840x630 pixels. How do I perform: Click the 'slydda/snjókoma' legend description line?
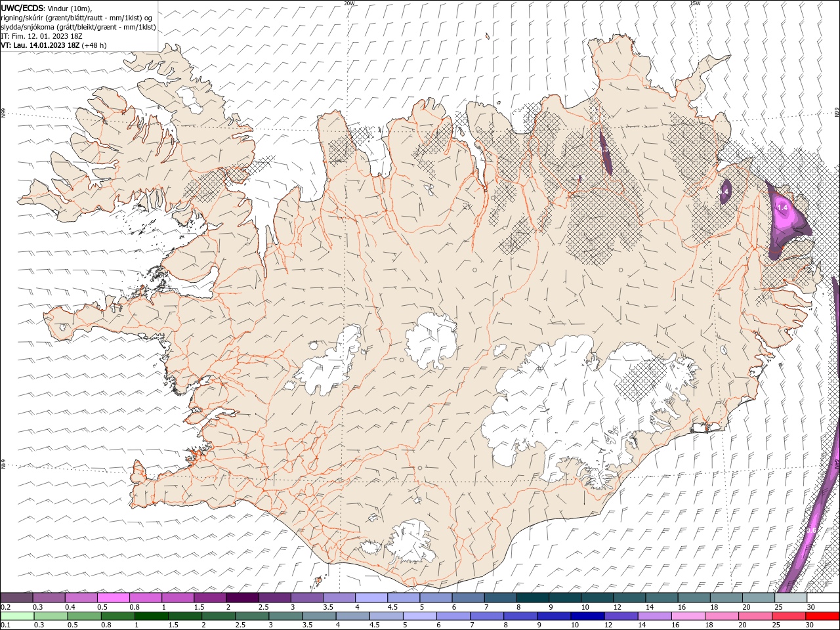click(x=79, y=27)
